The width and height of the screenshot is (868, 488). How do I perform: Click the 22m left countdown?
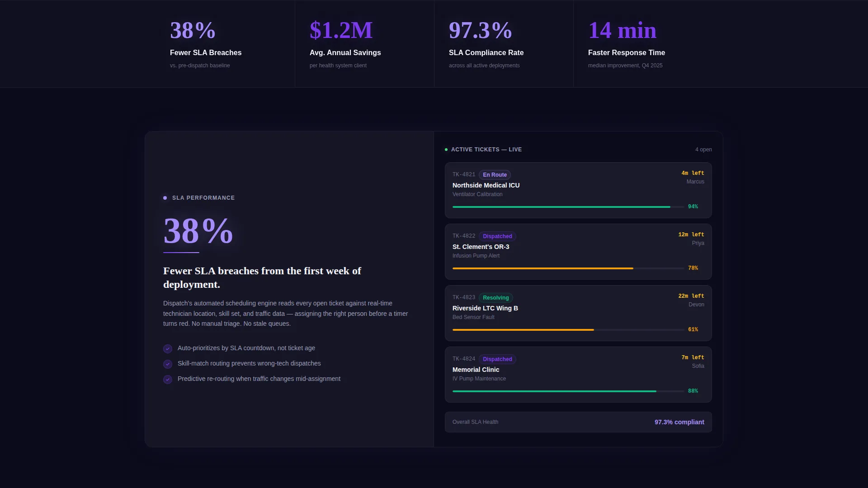coord(691,296)
